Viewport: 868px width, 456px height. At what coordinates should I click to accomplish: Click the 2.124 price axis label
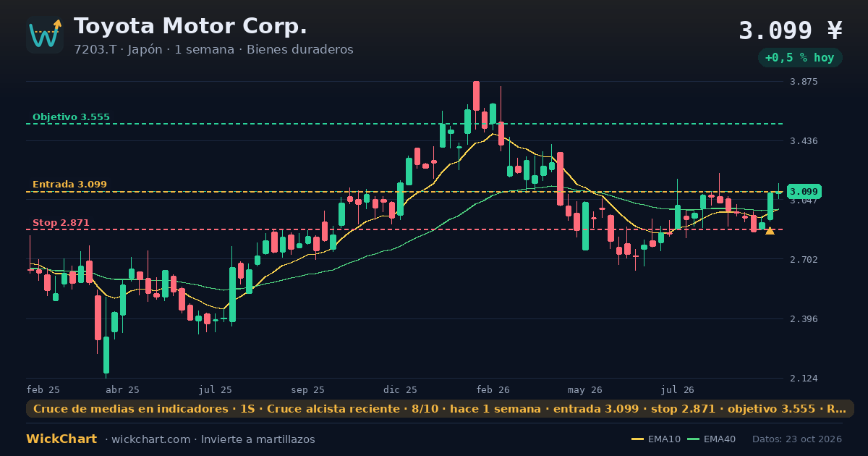(x=803, y=379)
